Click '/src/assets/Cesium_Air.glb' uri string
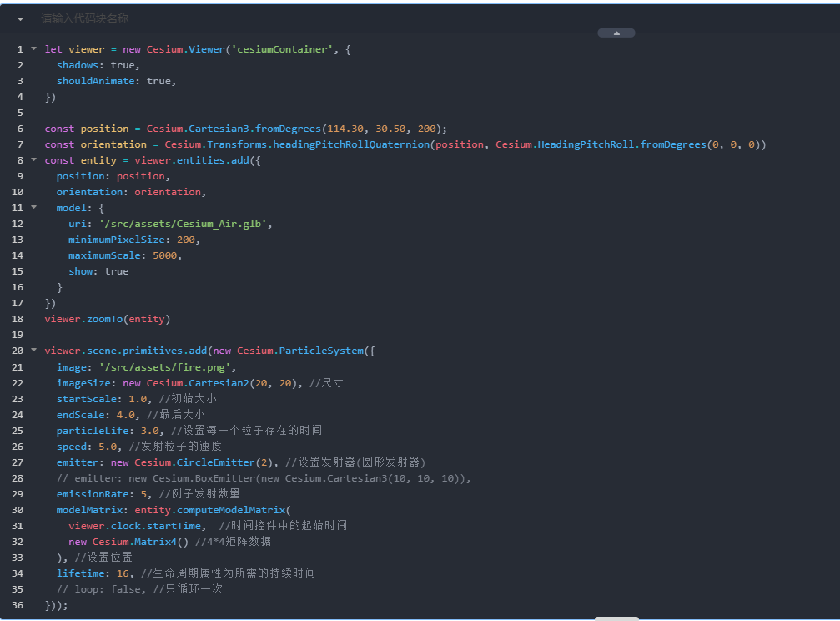Image resolution: width=840 pixels, height=621 pixels. click(183, 224)
